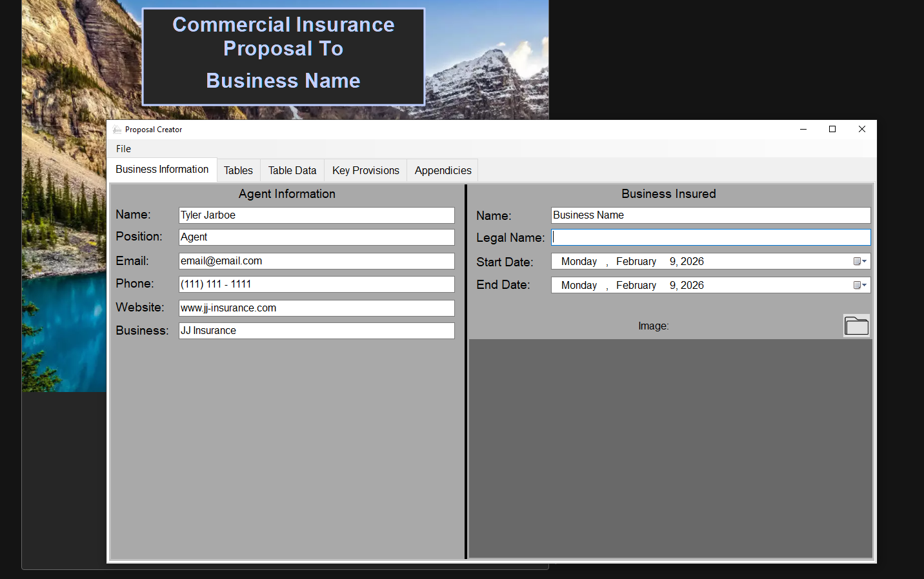
Task: Minimize the Proposal Creator window
Action: pyautogui.click(x=803, y=130)
